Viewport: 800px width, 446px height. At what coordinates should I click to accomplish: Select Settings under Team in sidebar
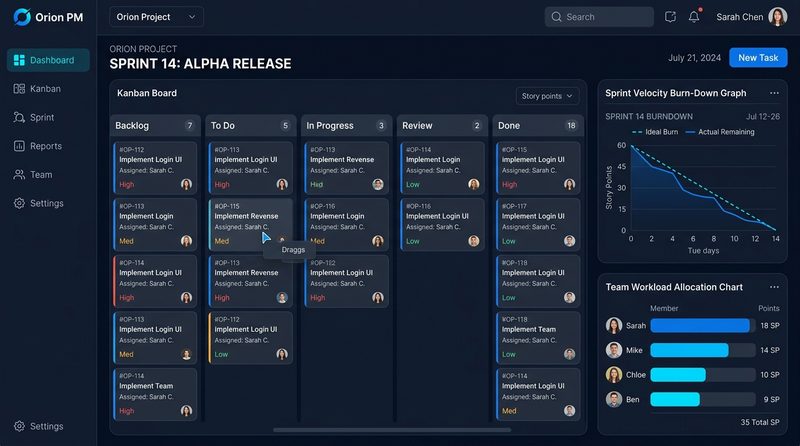click(x=48, y=203)
